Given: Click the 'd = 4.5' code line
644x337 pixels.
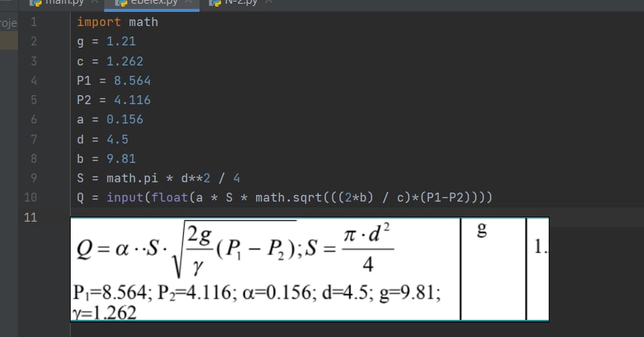Looking at the screenshot, I should coord(102,139).
